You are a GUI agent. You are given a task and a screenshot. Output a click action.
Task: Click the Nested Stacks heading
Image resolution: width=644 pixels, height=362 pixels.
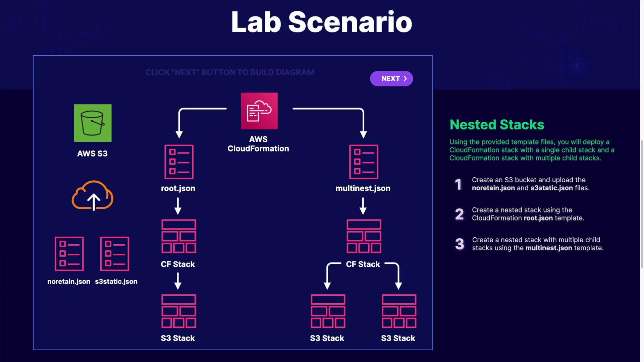[x=497, y=125]
